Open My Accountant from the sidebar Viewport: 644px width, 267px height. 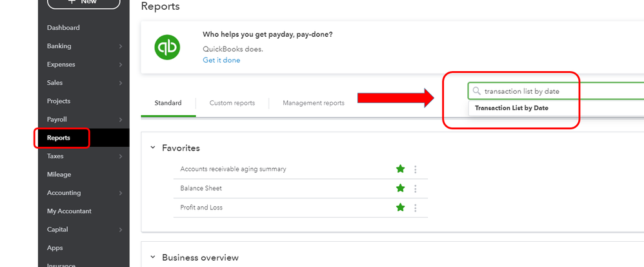(69, 211)
